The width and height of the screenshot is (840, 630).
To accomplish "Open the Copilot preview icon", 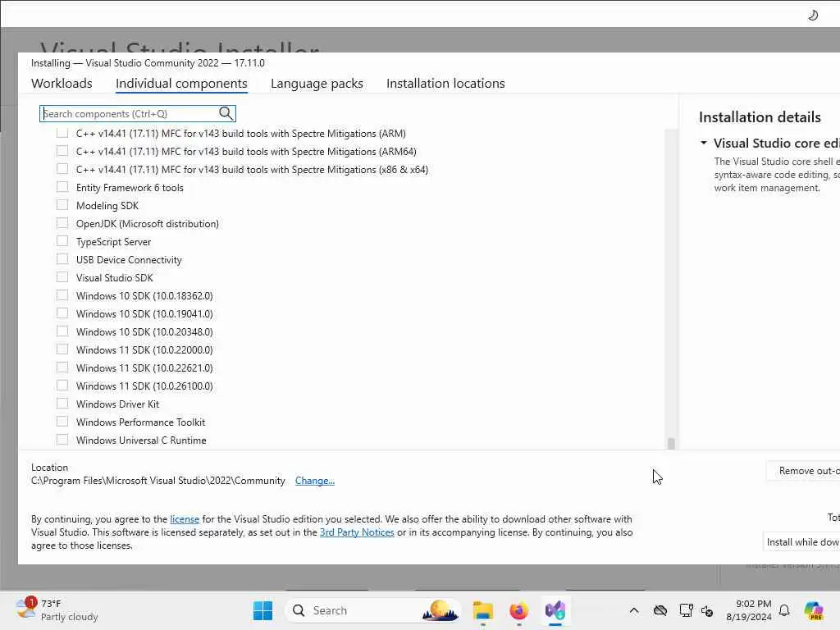I will [814, 610].
